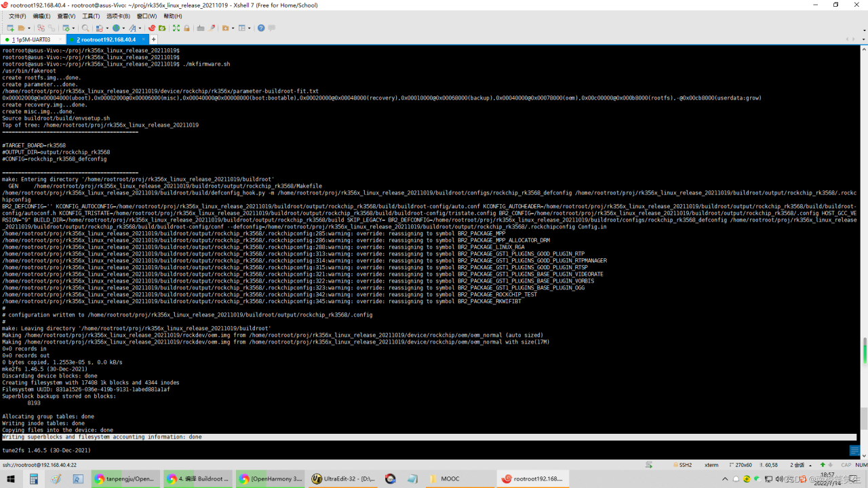Image resolution: width=868 pixels, height=488 pixels.
Task: Expand the Layout dropdown arrow
Action: pyautogui.click(x=250, y=28)
